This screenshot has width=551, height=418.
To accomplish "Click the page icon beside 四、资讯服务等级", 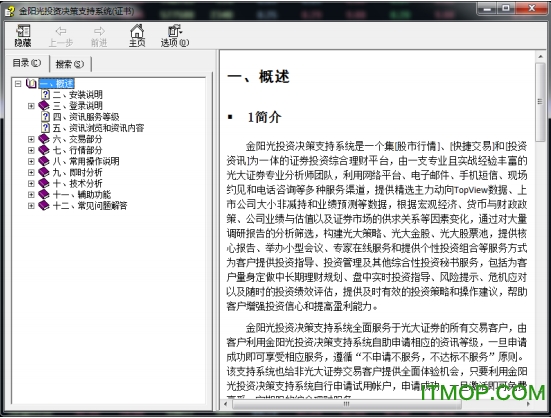I will pyautogui.click(x=46, y=117).
